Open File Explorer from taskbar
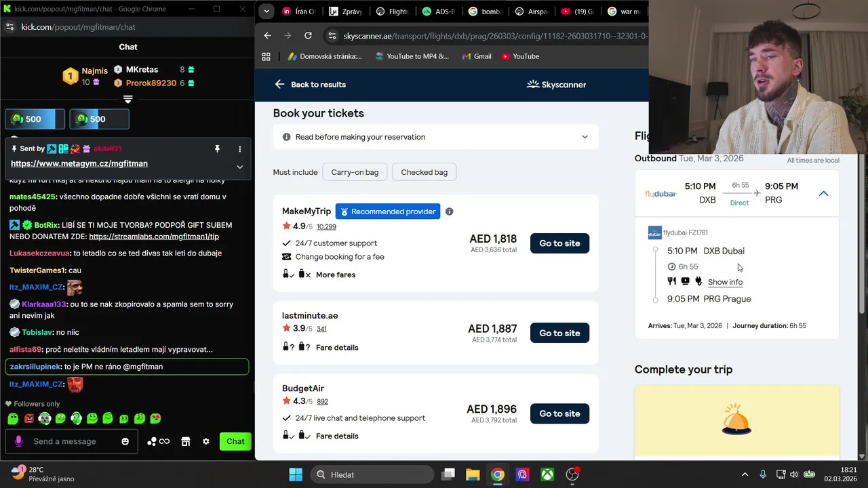Viewport: 868px width, 488px height. [473, 474]
